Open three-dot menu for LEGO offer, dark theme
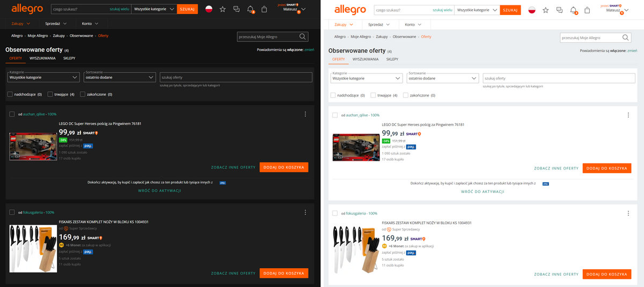The width and height of the screenshot is (644, 287). pyautogui.click(x=305, y=114)
